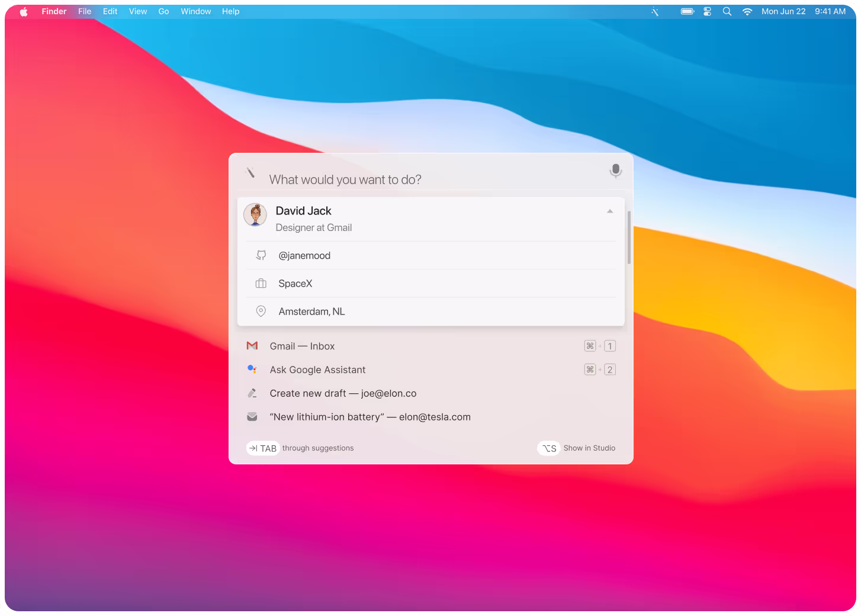Open the Apple menu
Screen dimensions: 861x616
tap(24, 11)
